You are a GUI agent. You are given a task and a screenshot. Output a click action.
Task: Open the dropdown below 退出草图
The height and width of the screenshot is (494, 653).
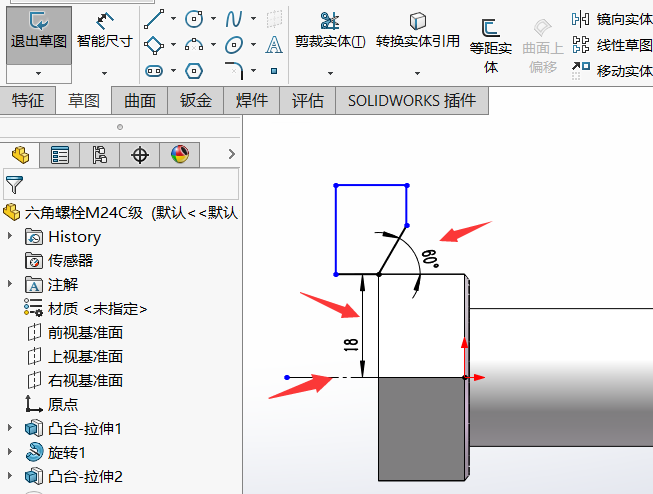(x=39, y=74)
